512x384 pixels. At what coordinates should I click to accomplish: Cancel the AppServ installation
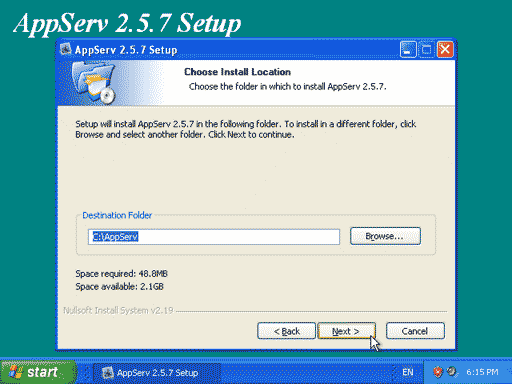(415, 331)
